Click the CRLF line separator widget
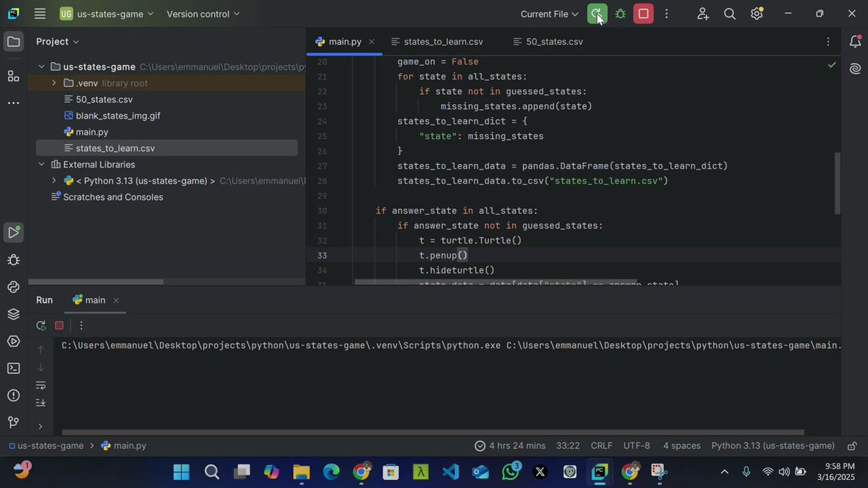The image size is (868, 488). click(x=601, y=446)
